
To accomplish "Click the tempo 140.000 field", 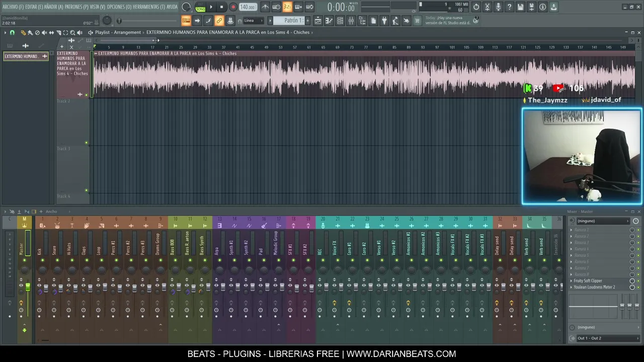I will pyautogui.click(x=248, y=7).
